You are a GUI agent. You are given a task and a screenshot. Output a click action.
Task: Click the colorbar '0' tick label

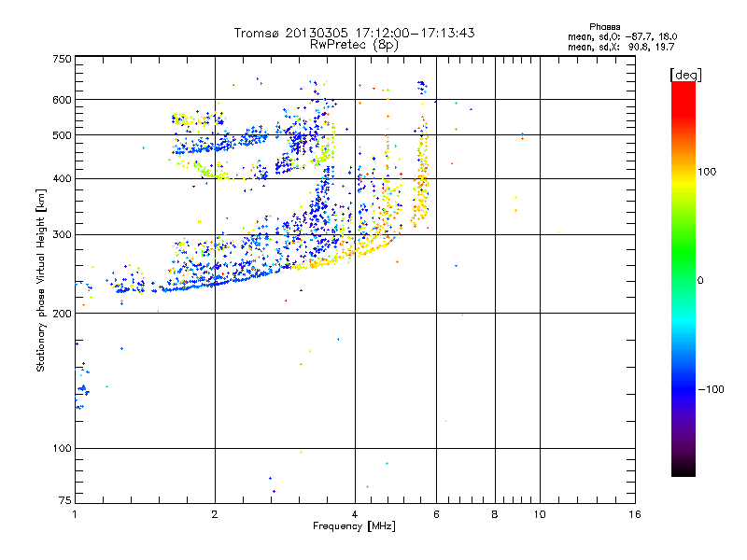pos(700,281)
